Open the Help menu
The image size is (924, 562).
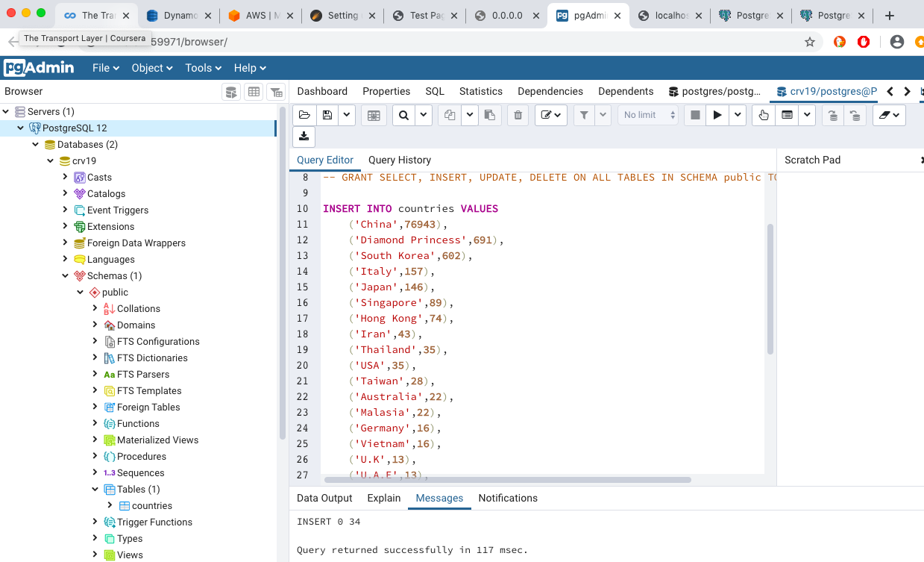pyautogui.click(x=250, y=68)
